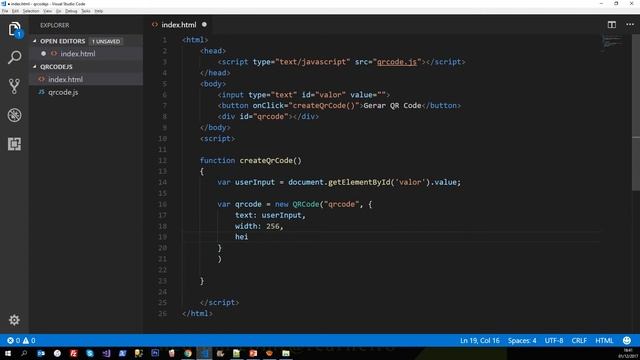Viewport: 640px width, 360px height.
Task: Open the Debug view in activity bar
Action: pos(15,115)
